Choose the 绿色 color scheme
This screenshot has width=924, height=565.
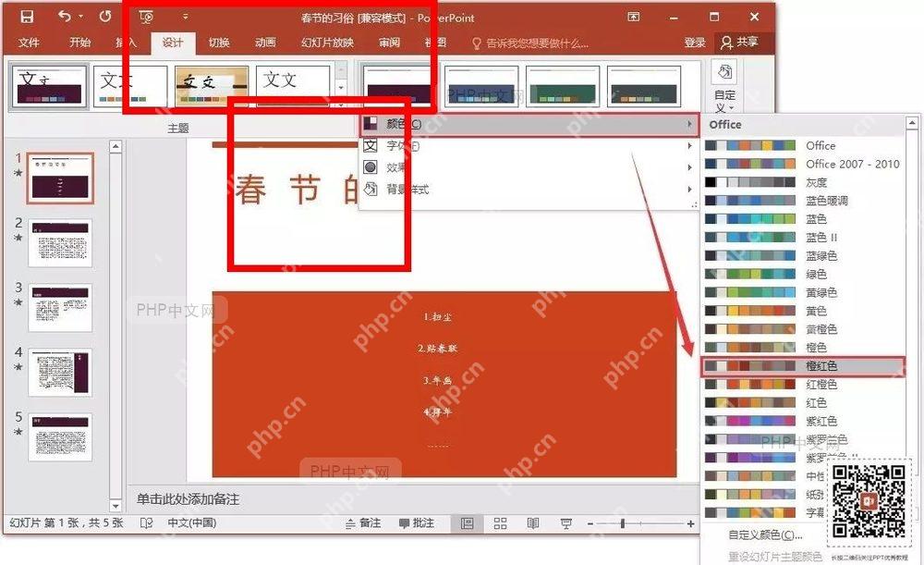click(x=804, y=275)
